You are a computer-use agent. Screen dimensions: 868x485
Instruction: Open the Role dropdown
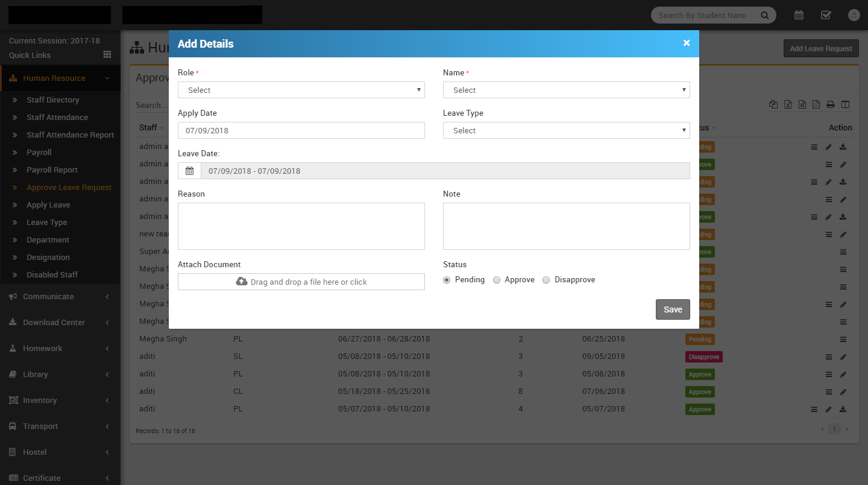coord(301,90)
